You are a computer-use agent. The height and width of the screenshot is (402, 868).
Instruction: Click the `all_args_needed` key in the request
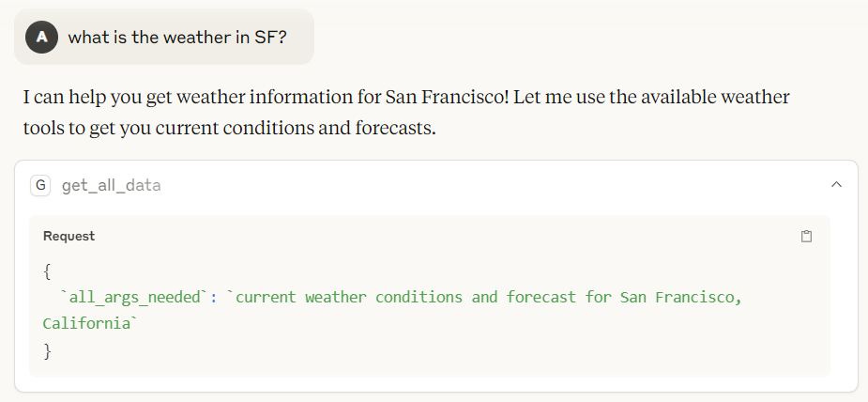(133, 298)
